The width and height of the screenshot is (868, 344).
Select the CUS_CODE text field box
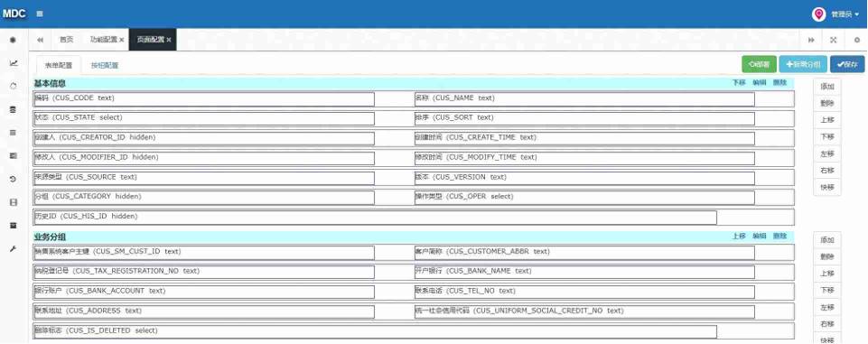pos(204,99)
